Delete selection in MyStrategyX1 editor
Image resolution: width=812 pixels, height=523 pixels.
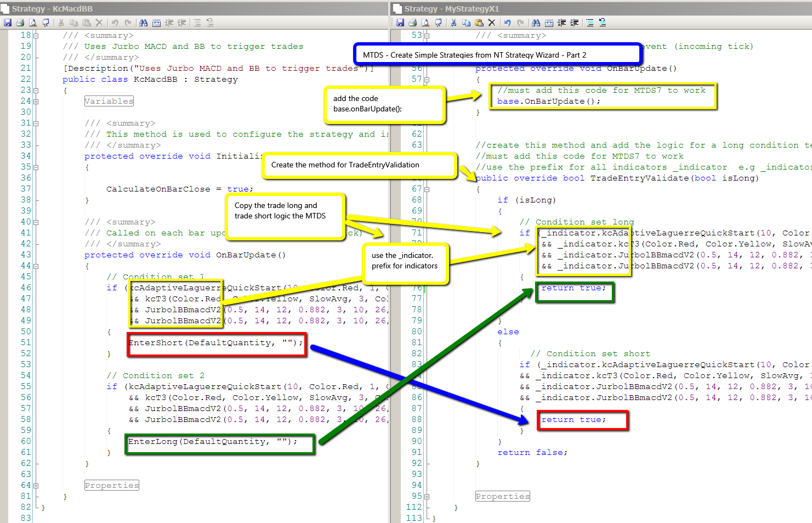(x=492, y=23)
